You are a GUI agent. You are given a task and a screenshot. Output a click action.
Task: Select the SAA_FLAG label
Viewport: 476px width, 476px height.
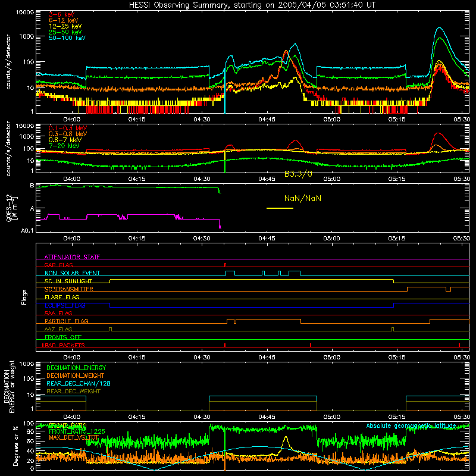[58, 313]
